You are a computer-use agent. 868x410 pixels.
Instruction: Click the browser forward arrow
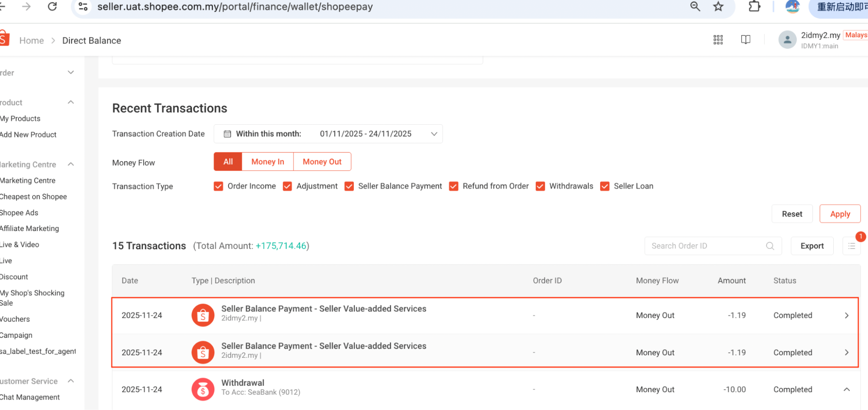click(26, 7)
